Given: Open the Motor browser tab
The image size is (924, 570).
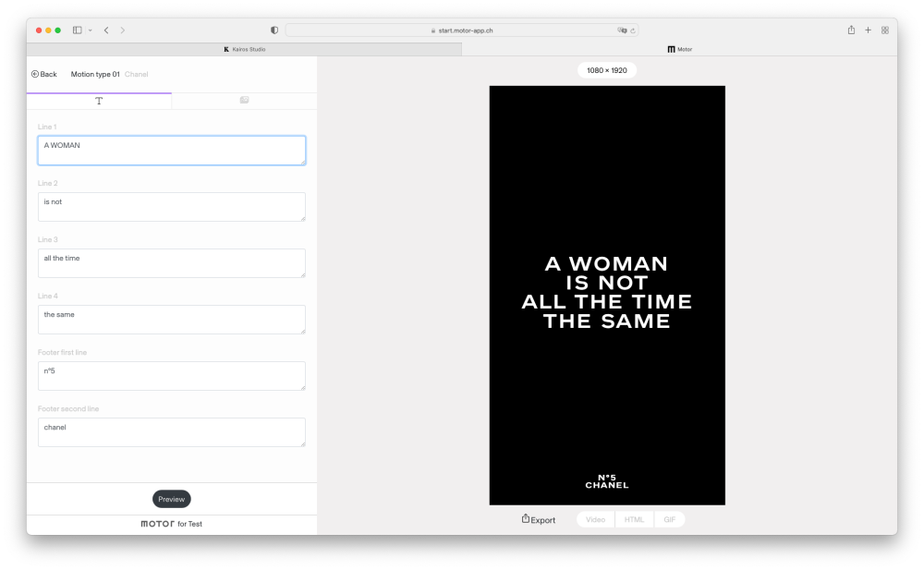Looking at the screenshot, I should 679,50.
